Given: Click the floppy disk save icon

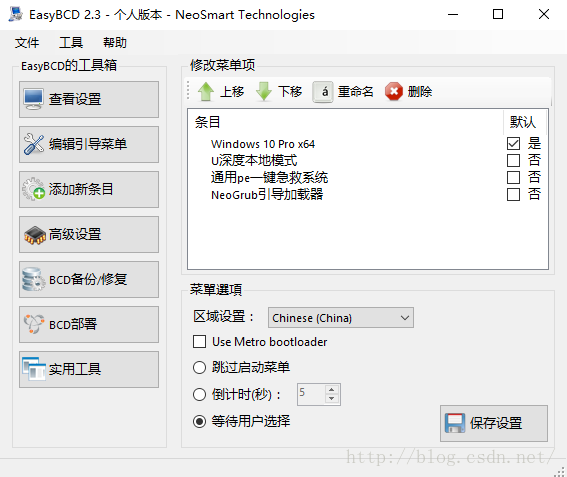Looking at the screenshot, I should tap(455, 423).
